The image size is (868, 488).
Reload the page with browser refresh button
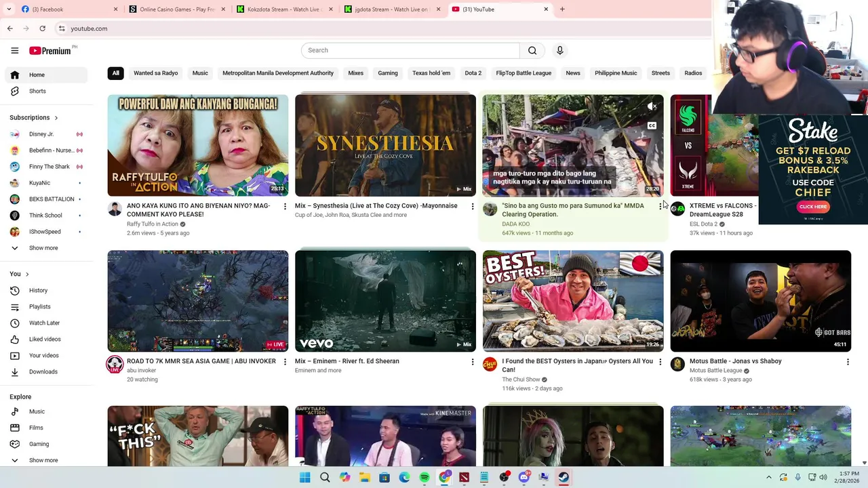[42, 28]
